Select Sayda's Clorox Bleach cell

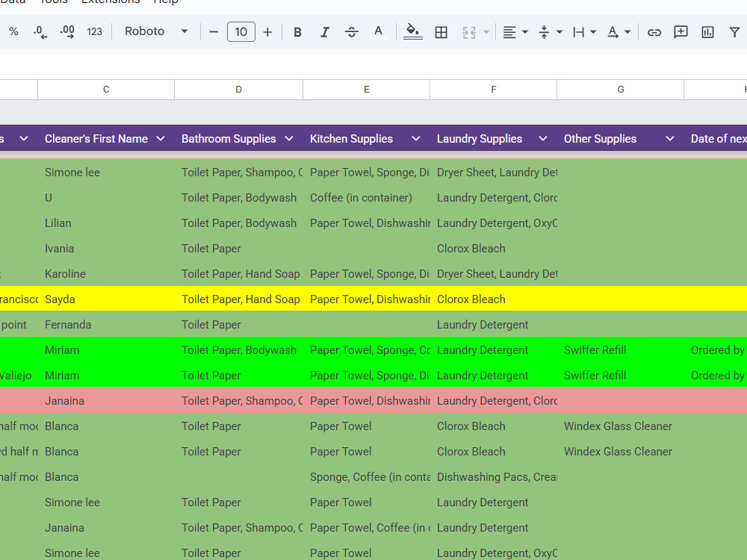(494, 299)
